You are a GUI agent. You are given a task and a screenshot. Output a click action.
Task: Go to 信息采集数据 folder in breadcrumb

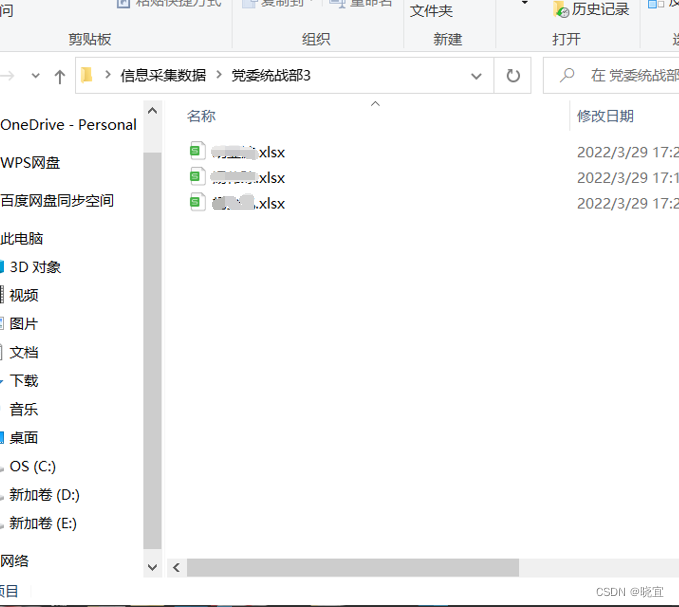tap(163, 76)
